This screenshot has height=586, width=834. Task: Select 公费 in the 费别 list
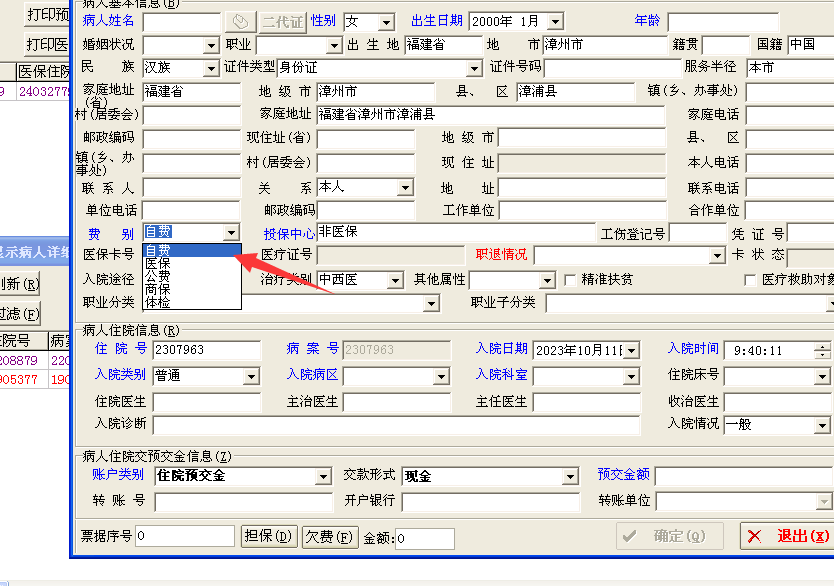[191, 276]
